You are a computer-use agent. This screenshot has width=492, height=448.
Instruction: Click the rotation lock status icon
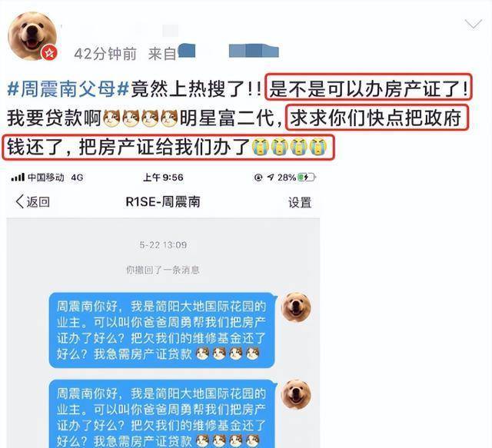[258, 178]
